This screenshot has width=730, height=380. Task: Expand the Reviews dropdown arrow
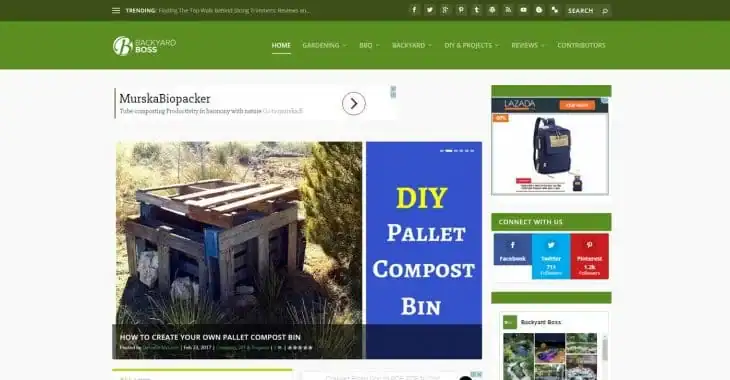(x=542, y=46)
